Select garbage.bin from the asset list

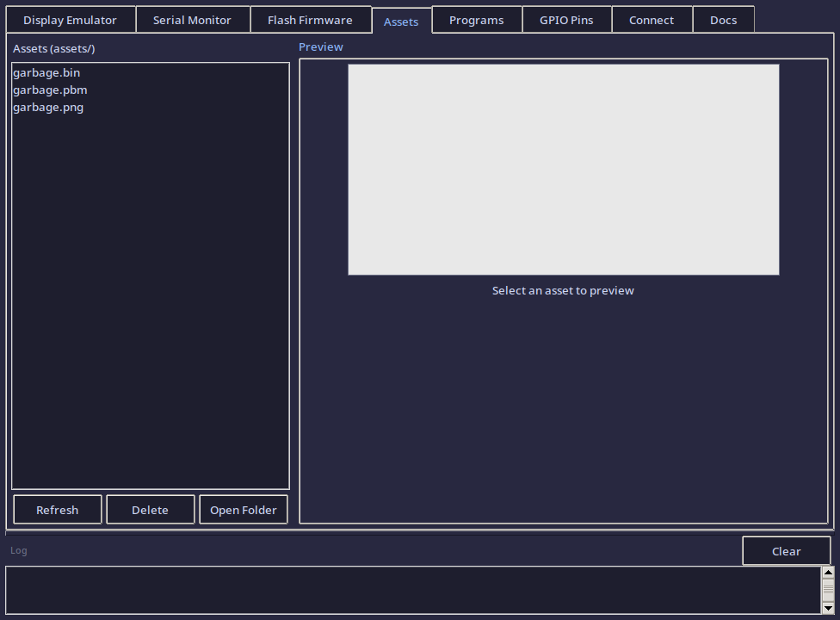coord(46,72)
